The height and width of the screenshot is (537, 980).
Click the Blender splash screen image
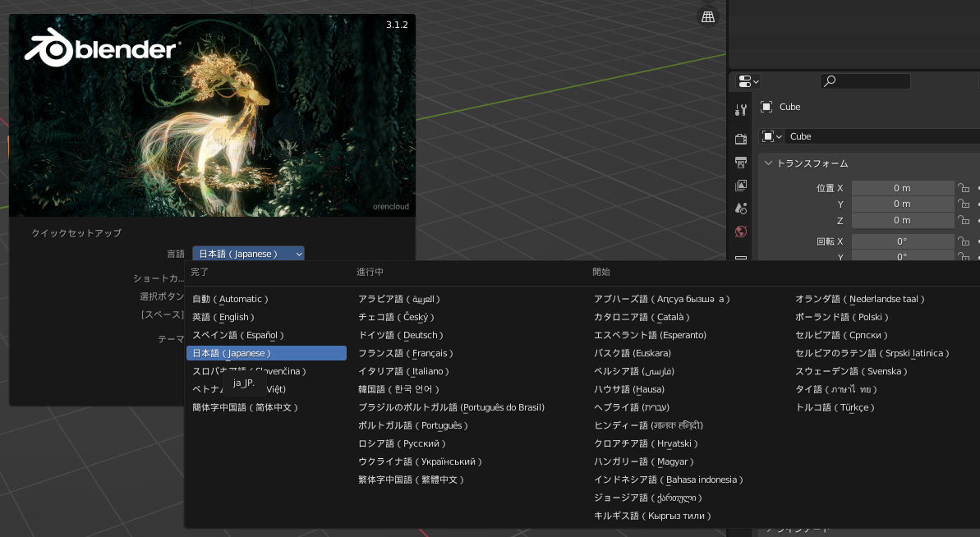pyautogui.click(x=213, y=116)
